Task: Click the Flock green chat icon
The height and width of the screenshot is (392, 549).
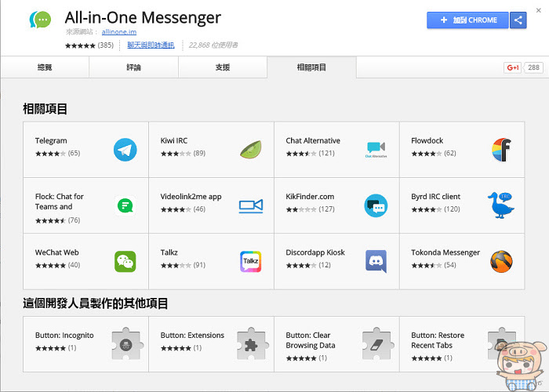Action: click(x=125, y=205)
